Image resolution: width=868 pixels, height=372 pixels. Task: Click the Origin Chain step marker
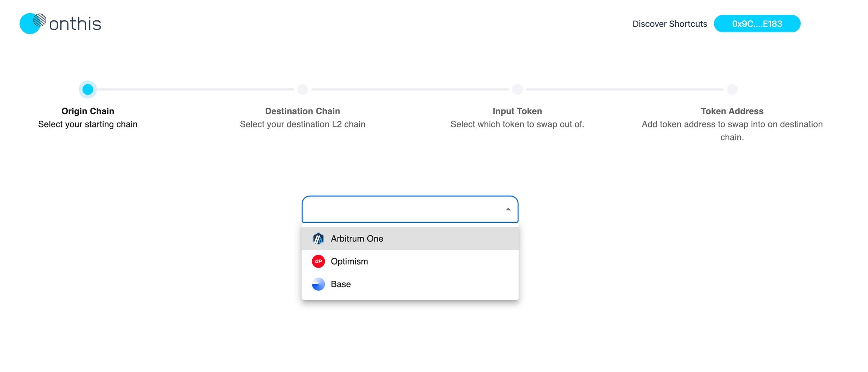[x=88, y=89]
